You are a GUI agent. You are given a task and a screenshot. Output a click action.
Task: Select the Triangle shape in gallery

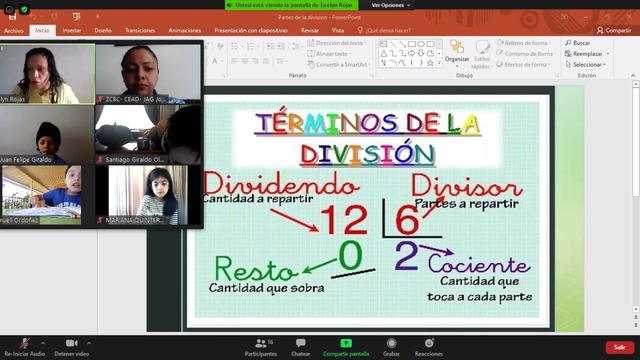tap(384, 53)
